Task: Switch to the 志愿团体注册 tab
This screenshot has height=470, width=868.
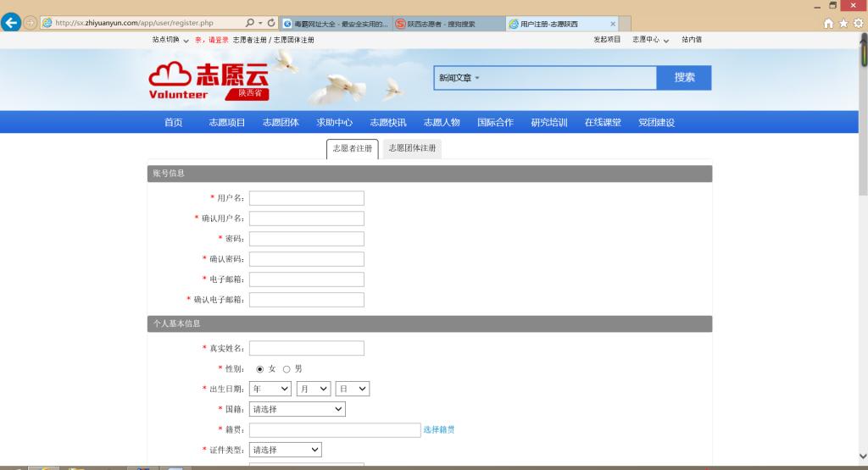Action: (412, 148)
